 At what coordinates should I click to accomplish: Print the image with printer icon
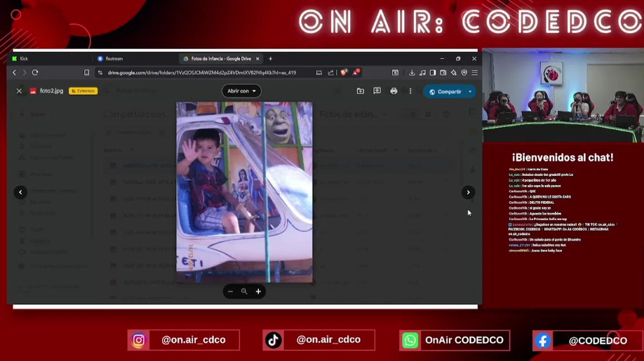[x=394, y=91]
